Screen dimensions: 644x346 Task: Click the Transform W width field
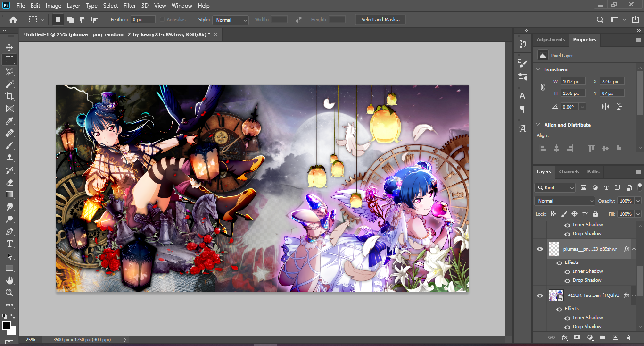click(573, 82)
